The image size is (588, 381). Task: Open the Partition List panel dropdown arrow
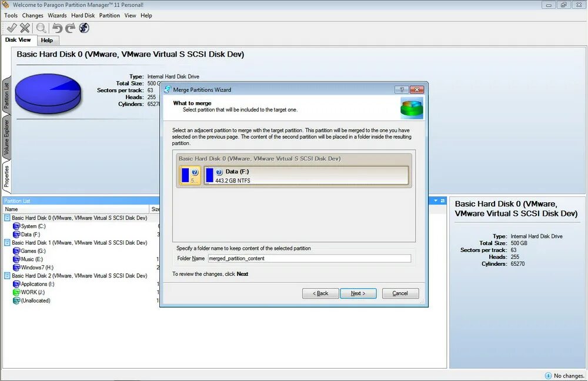pos(436,200)
